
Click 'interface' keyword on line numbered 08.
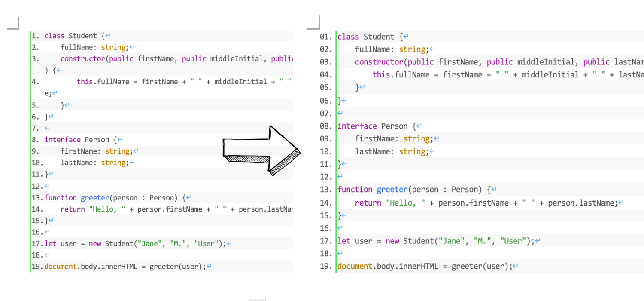(357, 126)
